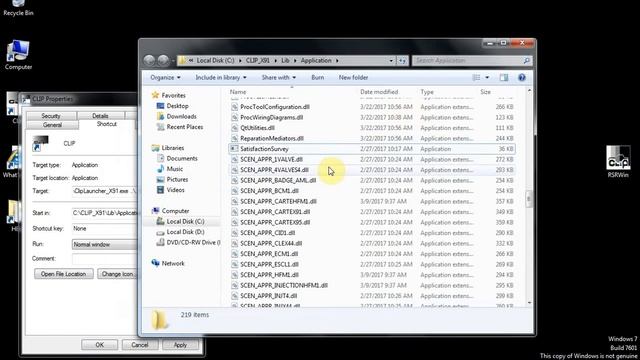Open Downloads in Favorites

click(181, 116)
